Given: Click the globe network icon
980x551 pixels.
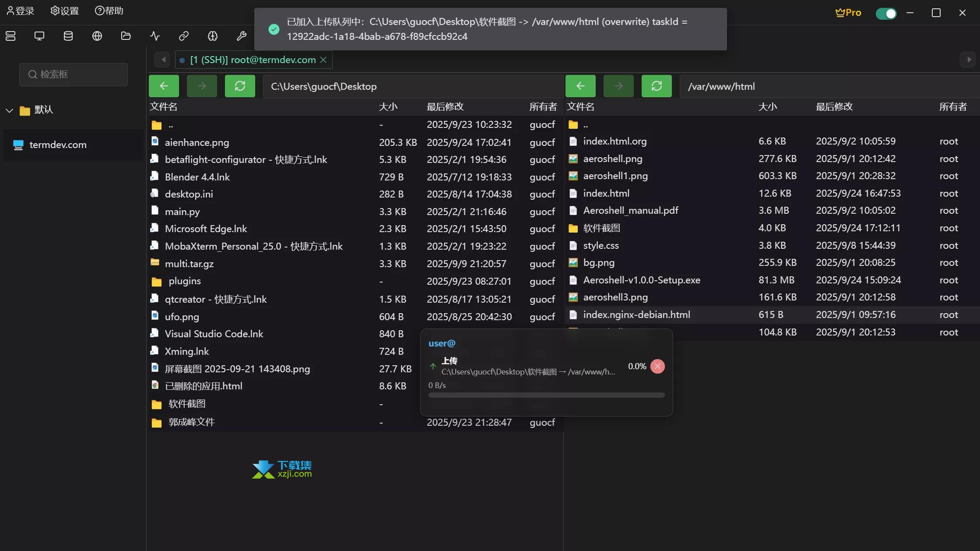Looking at the screenshot, I should (x=97, y=36).
